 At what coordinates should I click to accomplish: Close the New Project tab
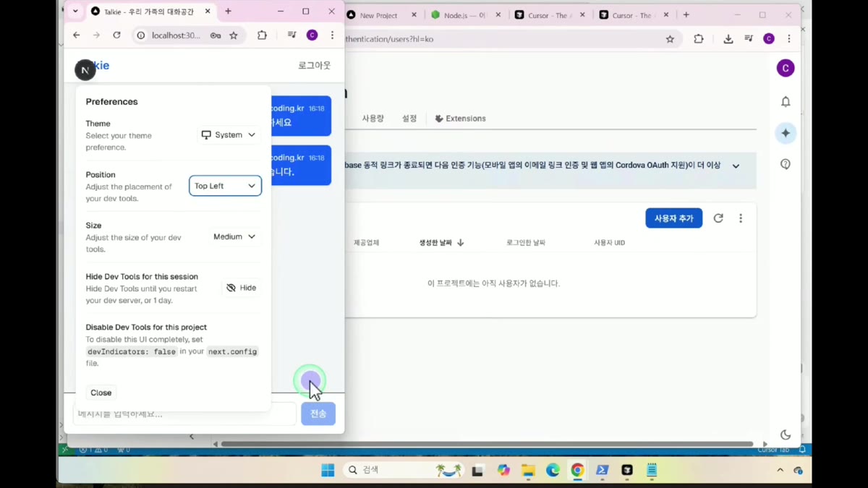[414, 15]
